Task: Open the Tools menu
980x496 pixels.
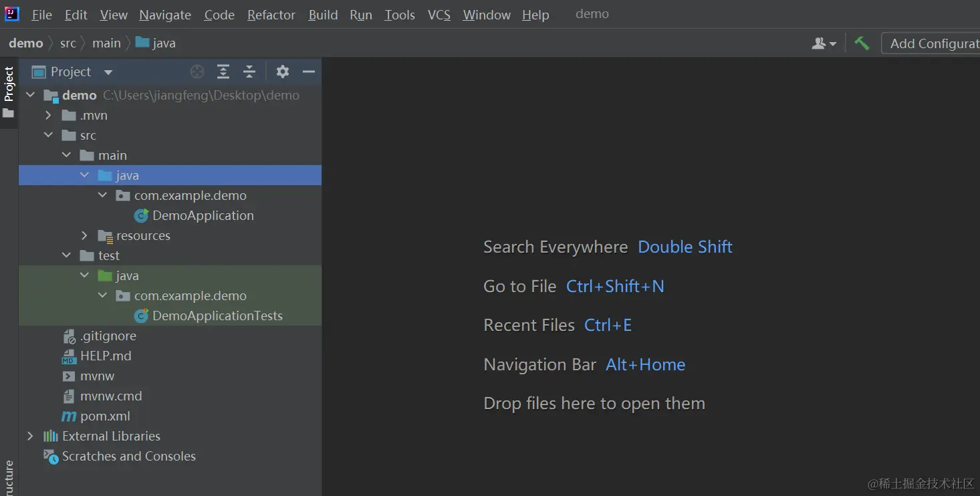Action: [x=400, y=15]
